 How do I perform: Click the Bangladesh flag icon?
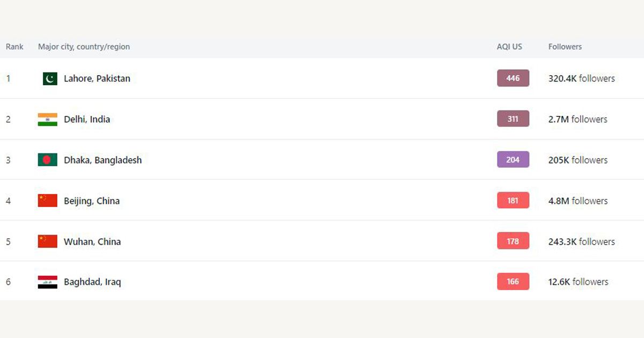(x=48, y=160)
